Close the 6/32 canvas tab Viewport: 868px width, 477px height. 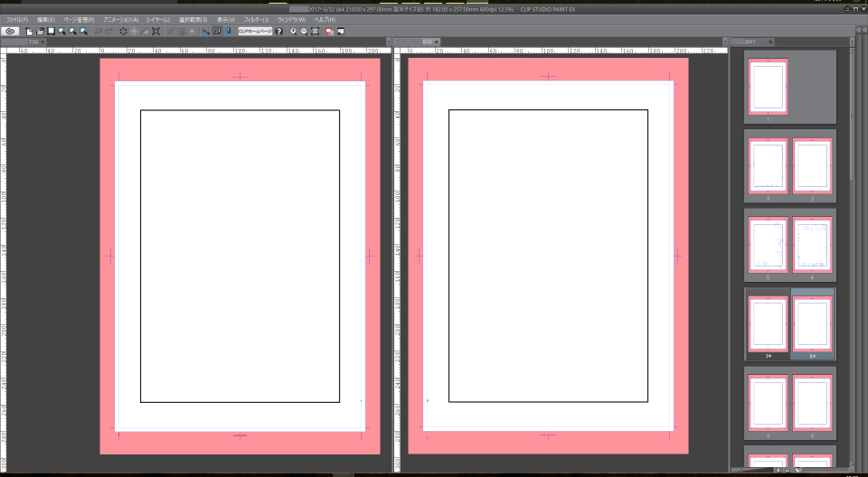(x=437, y=42)
